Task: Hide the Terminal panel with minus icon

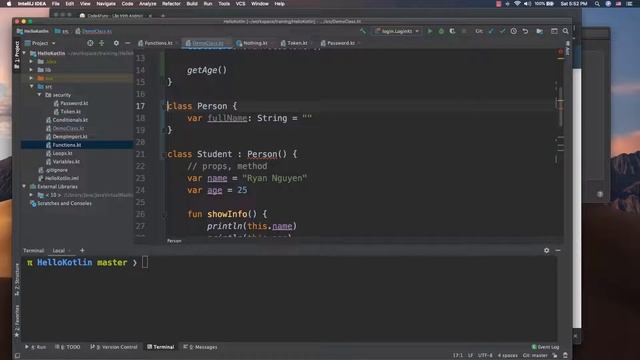Action: pos(558,250)
